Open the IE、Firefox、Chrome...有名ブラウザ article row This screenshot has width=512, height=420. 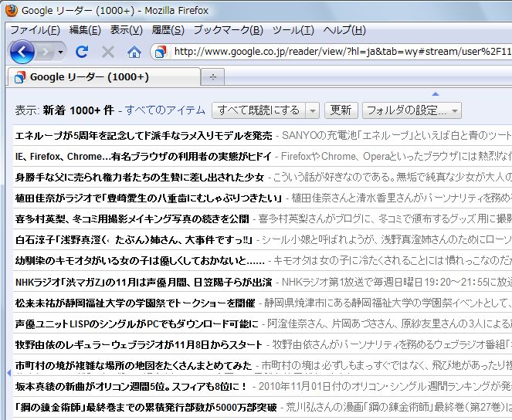click(x=263, y=156)
